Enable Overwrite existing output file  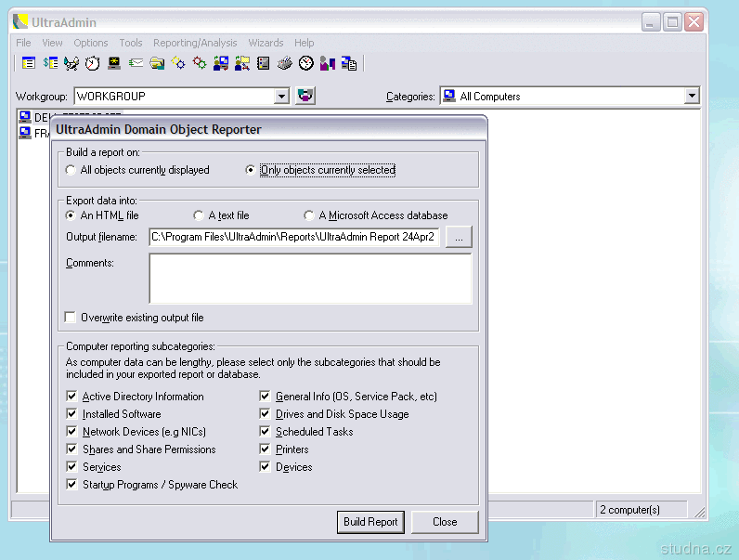71,318
